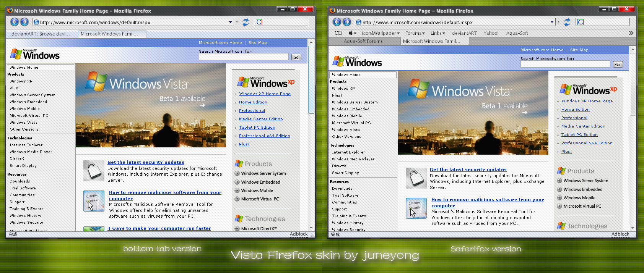This screenshot has width=644, height=273.
Task: Select Microsoft Windows Famil... tab in right window
Action: [434, 41]
